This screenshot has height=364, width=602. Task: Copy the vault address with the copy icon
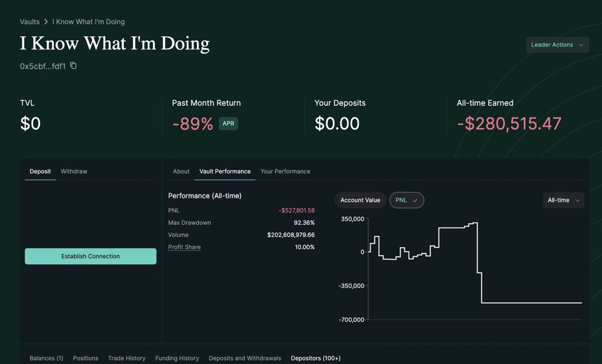tap(73, 66)
